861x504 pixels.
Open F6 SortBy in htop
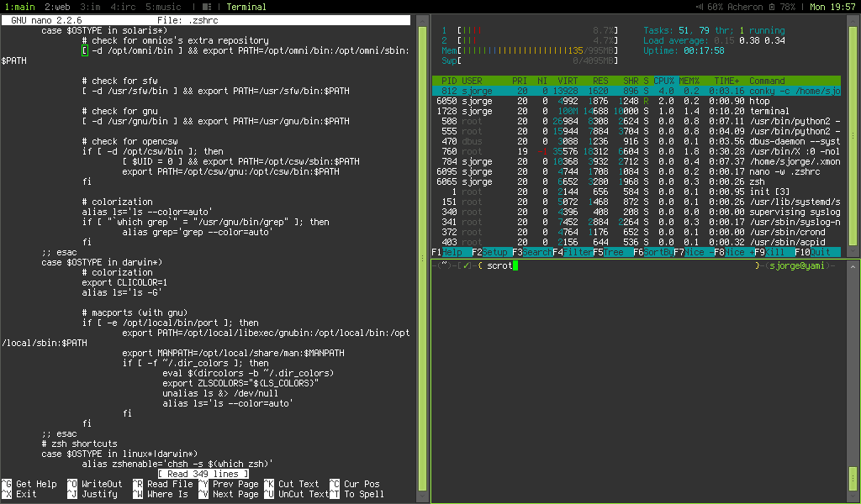653,252
